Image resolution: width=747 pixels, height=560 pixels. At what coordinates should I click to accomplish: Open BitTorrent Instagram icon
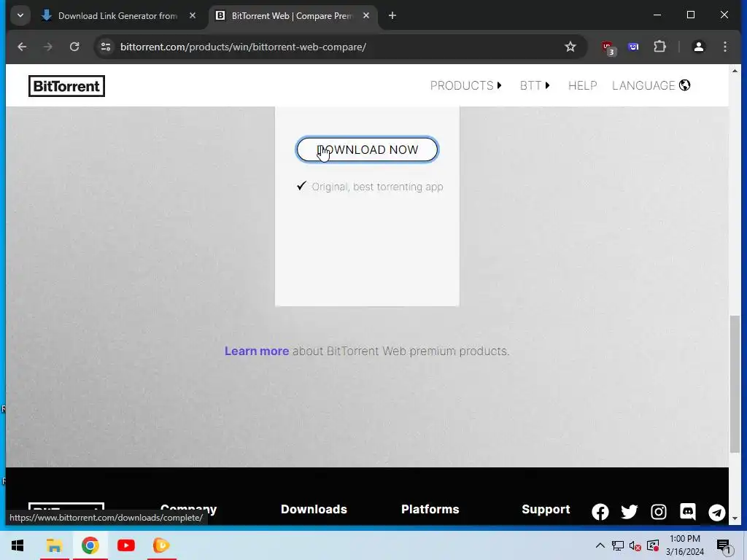click(x=659, y=512)
